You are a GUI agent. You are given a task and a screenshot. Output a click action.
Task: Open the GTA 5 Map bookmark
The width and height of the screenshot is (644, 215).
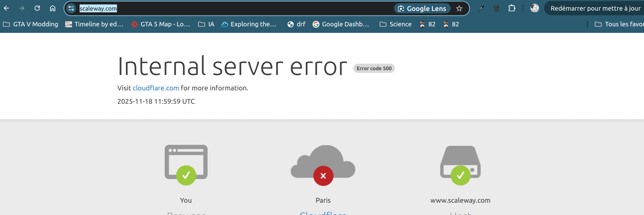pos(161,24)
